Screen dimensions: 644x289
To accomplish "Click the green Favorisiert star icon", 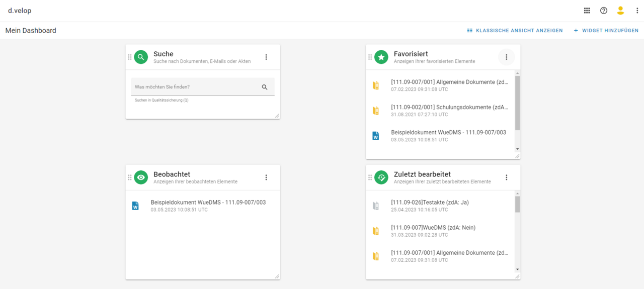I will tap(381, 57).
